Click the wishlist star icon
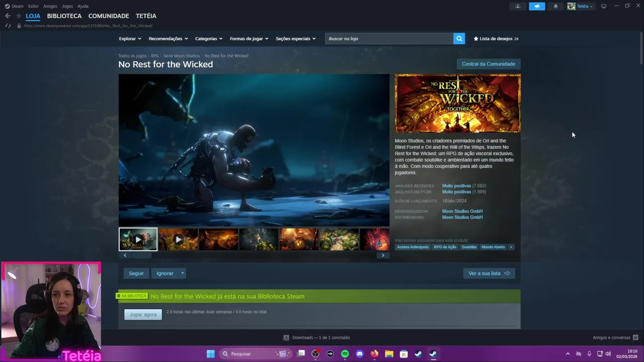Image resolution: width=644 pixels, height=362 pixels. (x=476, y=39)
